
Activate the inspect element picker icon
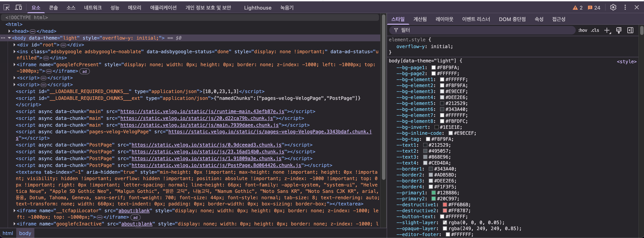[x=6, y=7]
